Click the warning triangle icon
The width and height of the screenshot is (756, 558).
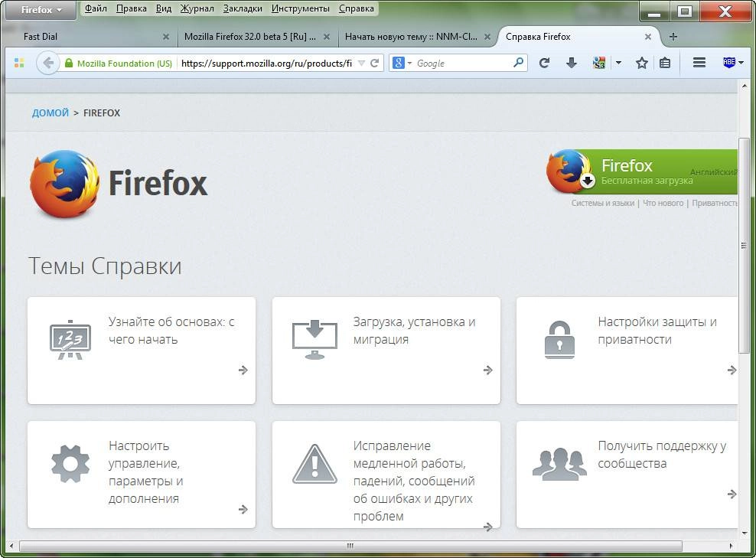[x=314, y=464]
